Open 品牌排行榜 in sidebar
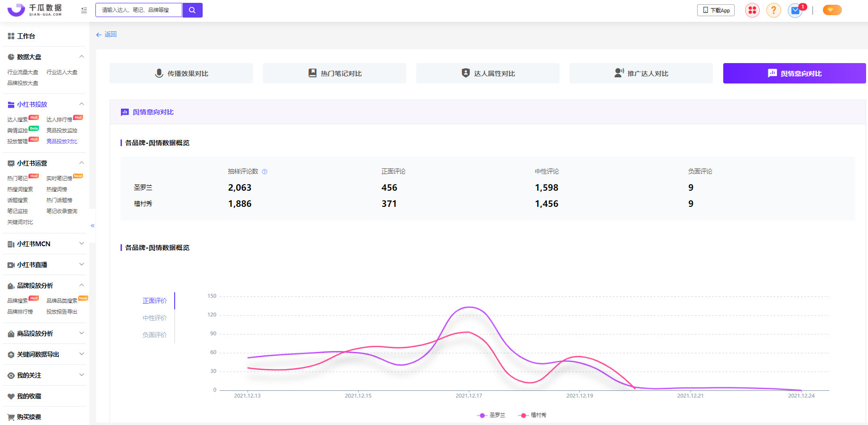Screen dimensions: 868x425 20,312
